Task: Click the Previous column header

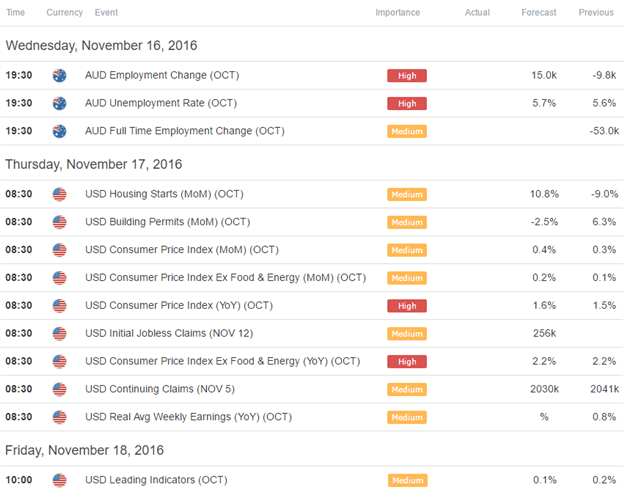Action: (596, 12)
